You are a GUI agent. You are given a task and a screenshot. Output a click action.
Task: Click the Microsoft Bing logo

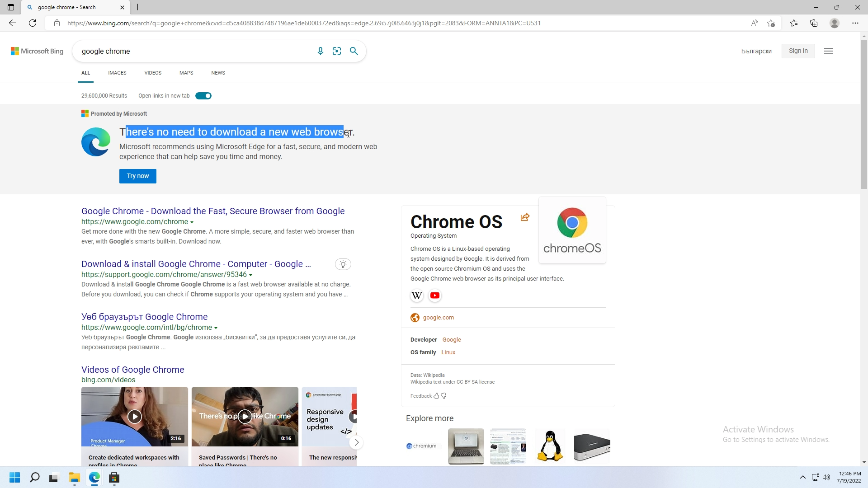37,51
